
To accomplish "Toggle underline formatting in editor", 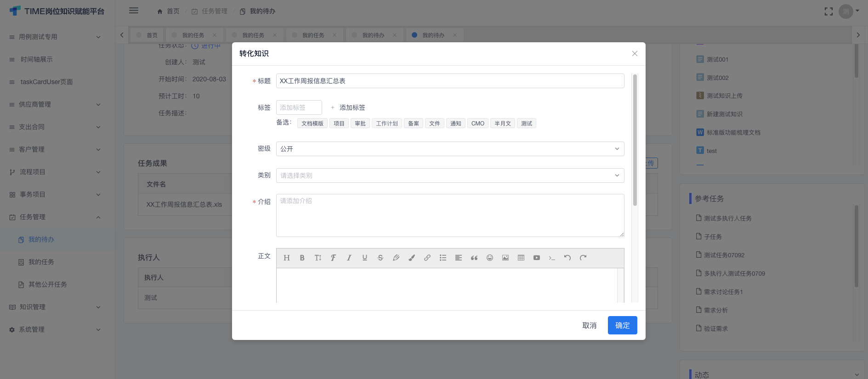I will 365,258.
